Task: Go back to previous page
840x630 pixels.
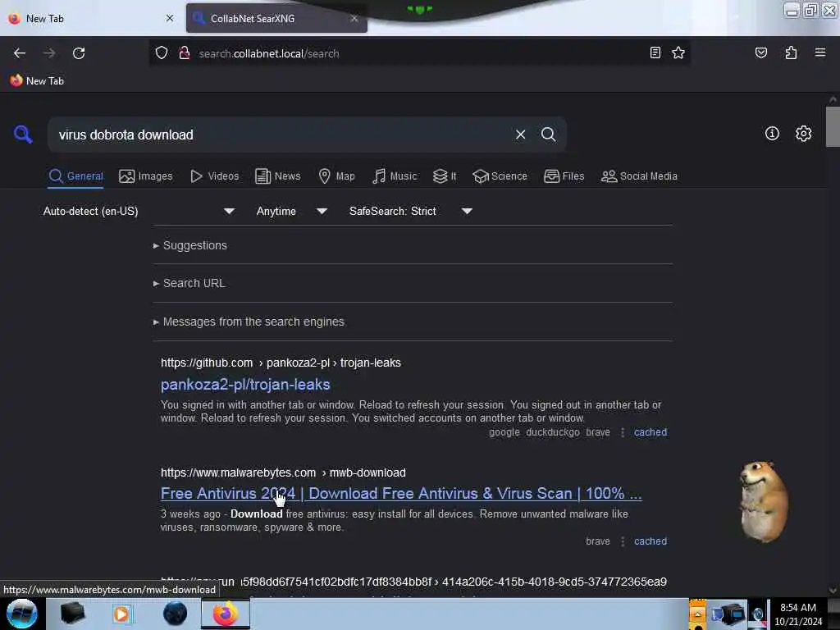Action: (x=20, y=53)
